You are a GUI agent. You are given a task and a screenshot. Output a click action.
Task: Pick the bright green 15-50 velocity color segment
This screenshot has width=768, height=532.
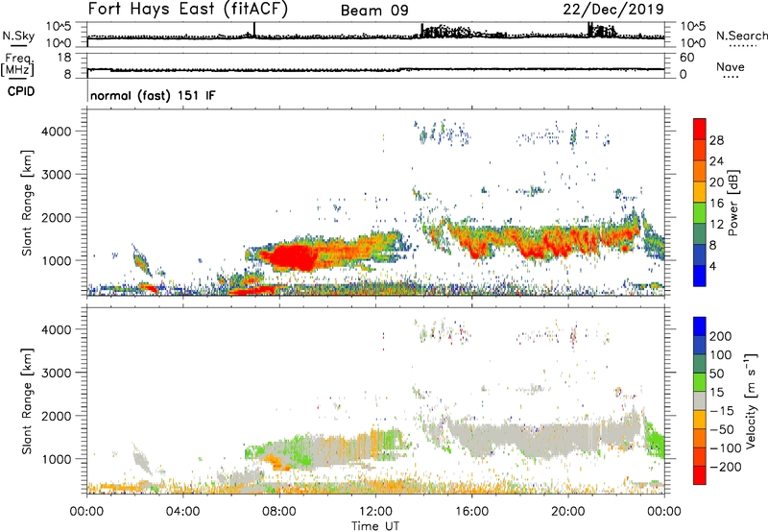[x=700, y=382]
